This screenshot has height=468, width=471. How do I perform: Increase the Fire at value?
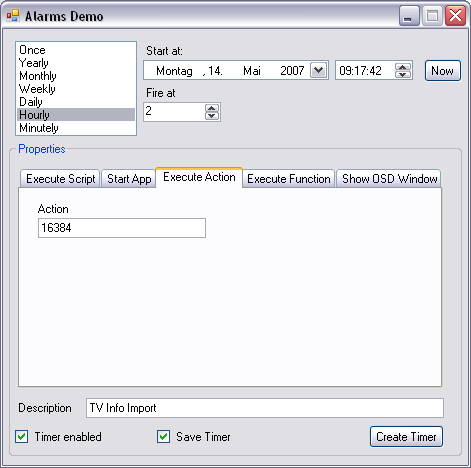[x=212, y=108]
